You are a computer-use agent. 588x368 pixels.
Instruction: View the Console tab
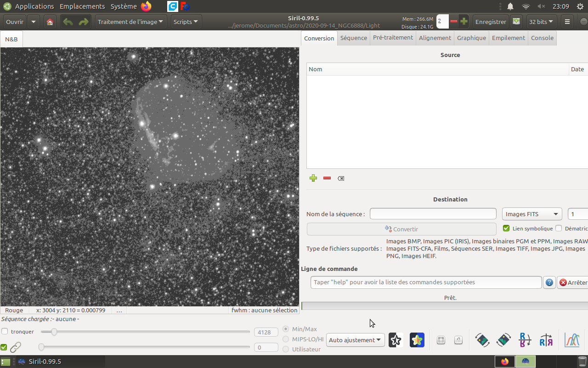(542, 38)
